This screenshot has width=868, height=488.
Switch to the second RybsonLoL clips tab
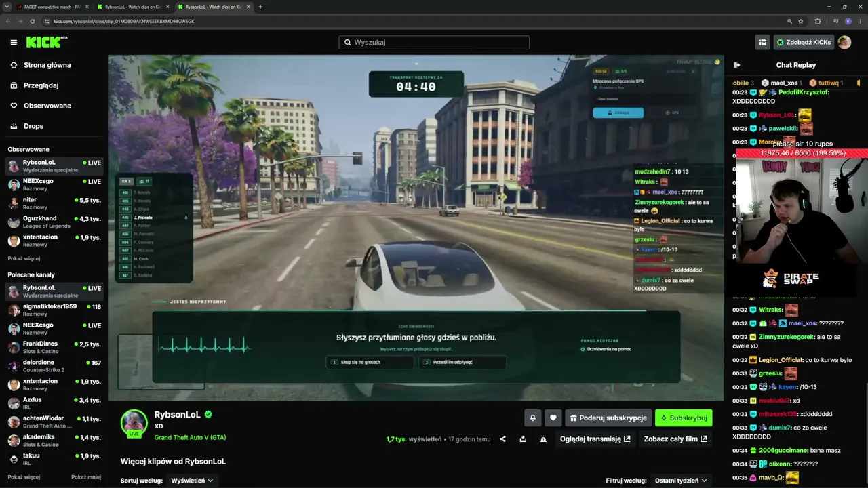133,7
